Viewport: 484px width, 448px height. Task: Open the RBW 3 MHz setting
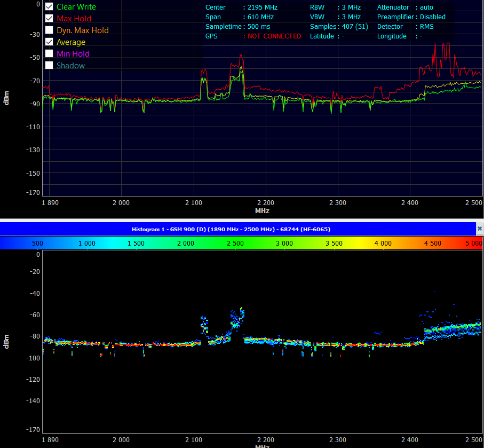coord(351,7)
